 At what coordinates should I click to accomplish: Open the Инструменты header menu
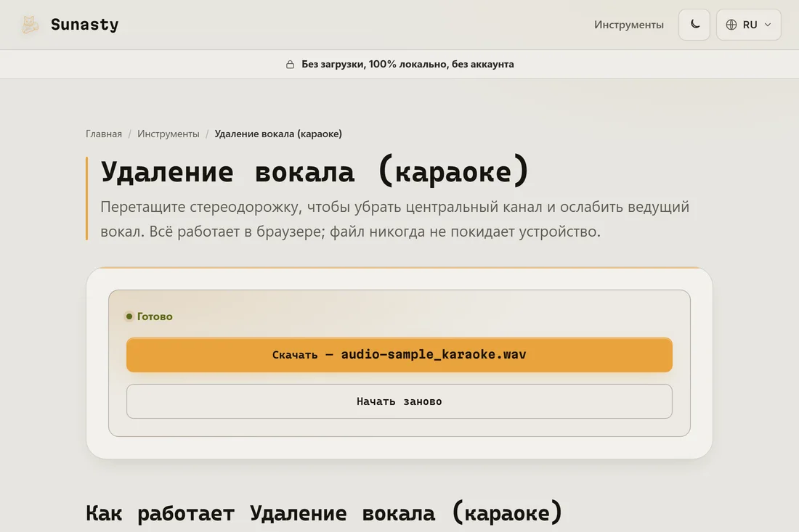pos(629,25)
